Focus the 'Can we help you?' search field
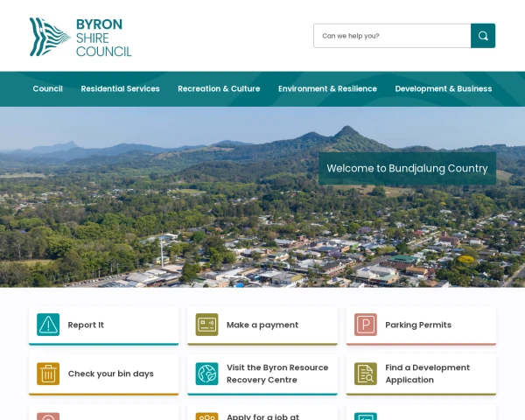Screen dimensions: 525x420 coord(392,36)
